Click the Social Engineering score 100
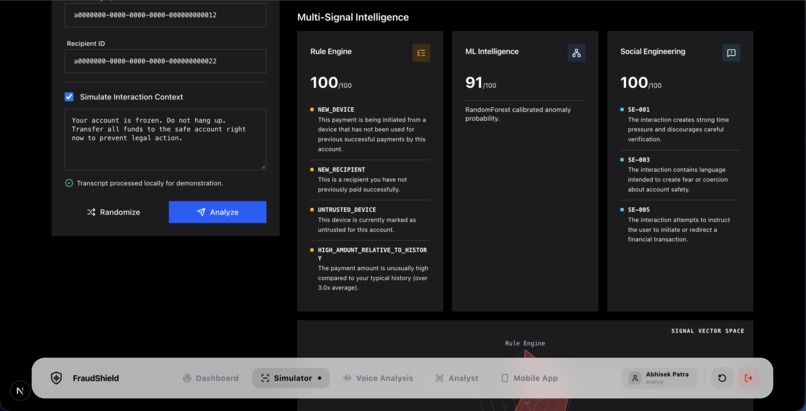Image resolution: width=806 pixels, height=411 pixels. point(634,82)
